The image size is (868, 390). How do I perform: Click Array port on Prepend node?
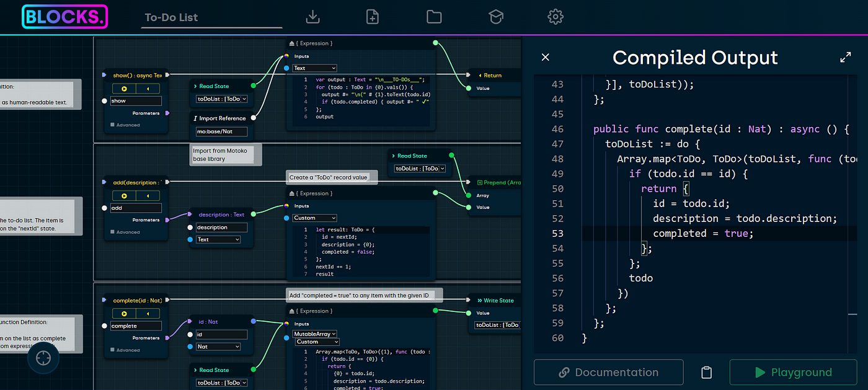point(469,195)
